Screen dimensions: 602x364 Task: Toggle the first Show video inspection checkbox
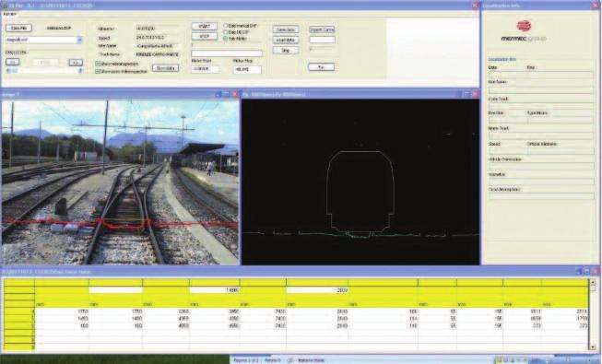98,64
